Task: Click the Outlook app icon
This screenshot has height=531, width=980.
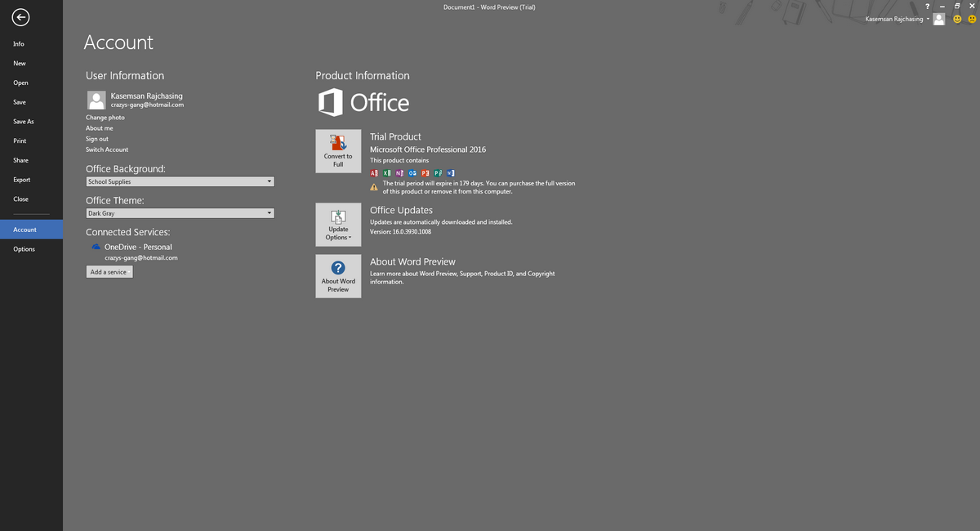Action: pos(412,173)
